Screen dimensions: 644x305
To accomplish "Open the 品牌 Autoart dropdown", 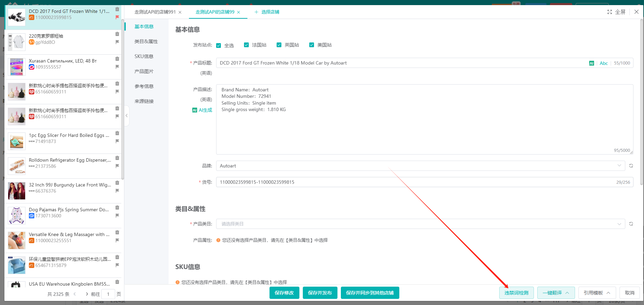I will (x=420, y=166).
